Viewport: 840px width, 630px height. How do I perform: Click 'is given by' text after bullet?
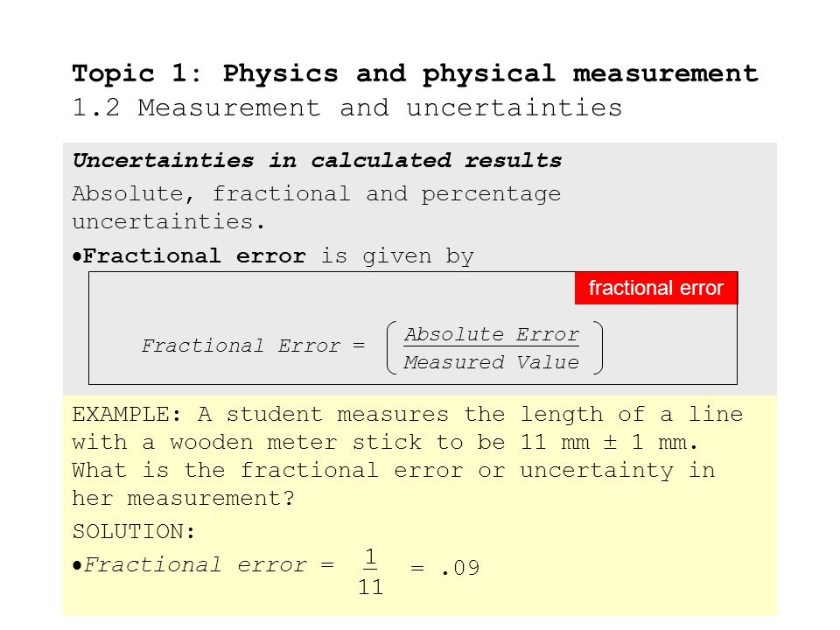pyautogui.click(x=397, y=256)
